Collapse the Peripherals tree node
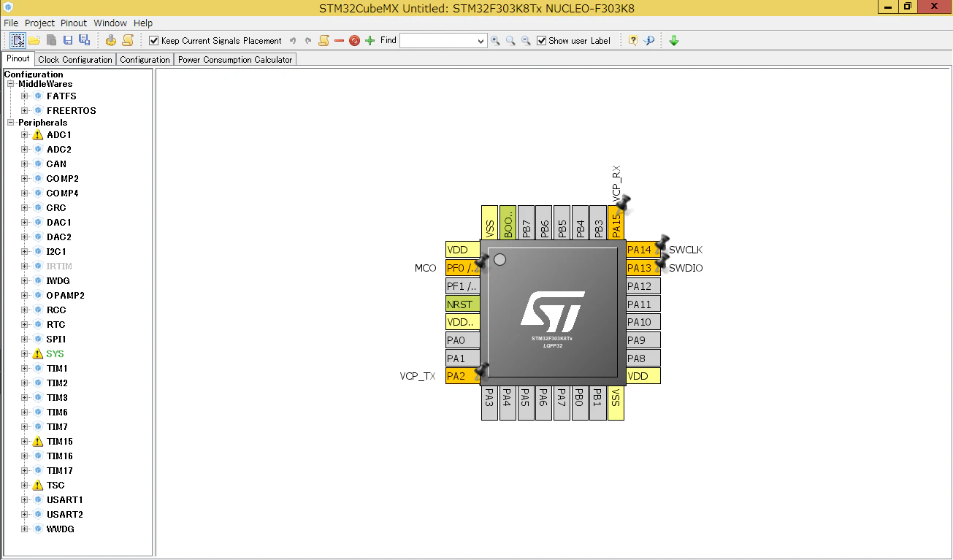This screenshot has height=560, width=953. tap(11, 123)
